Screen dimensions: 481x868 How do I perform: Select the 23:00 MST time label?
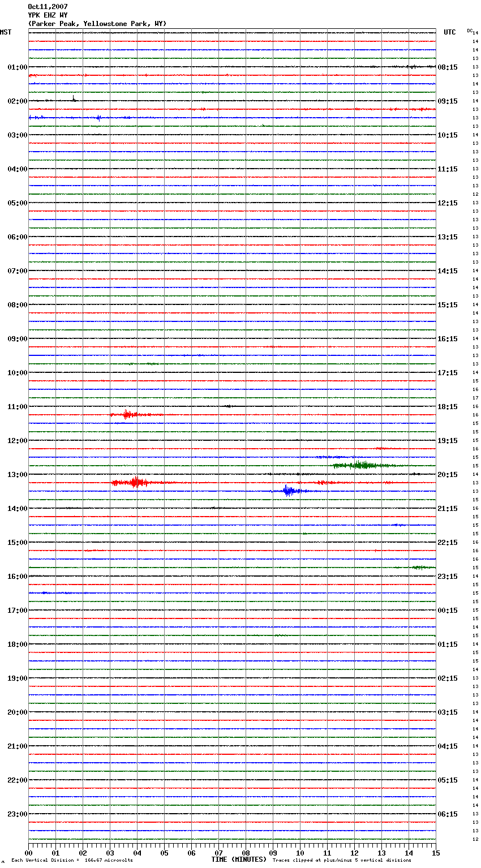pos(18,814)
